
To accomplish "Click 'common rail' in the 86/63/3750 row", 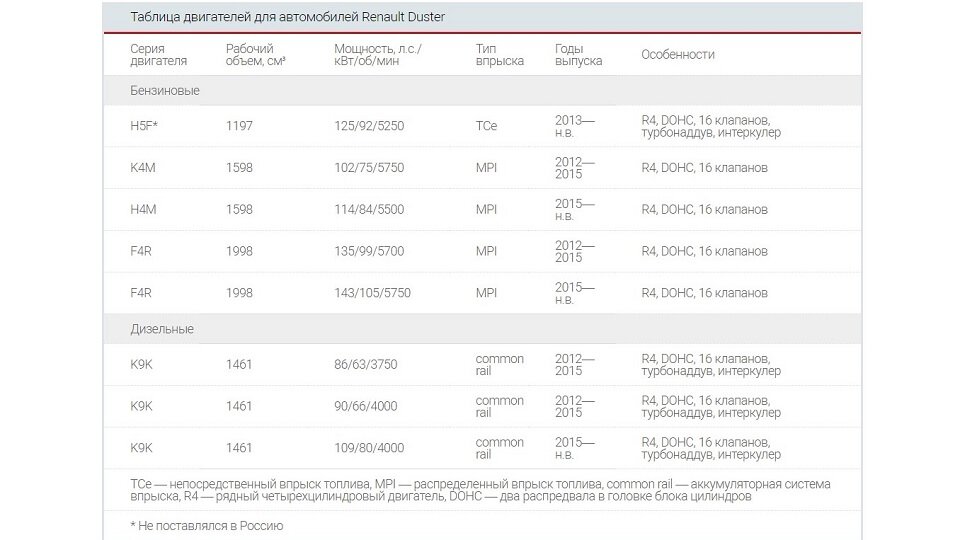I will [500, 364].
